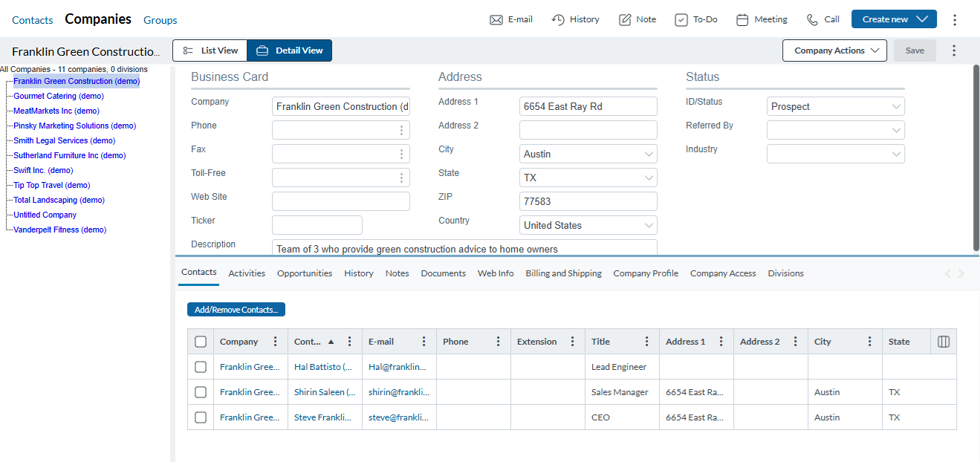980x462 pixels.
Task: Open the Country dropdown showing United States
Action: pyautogui.click(x=588, y=226)
